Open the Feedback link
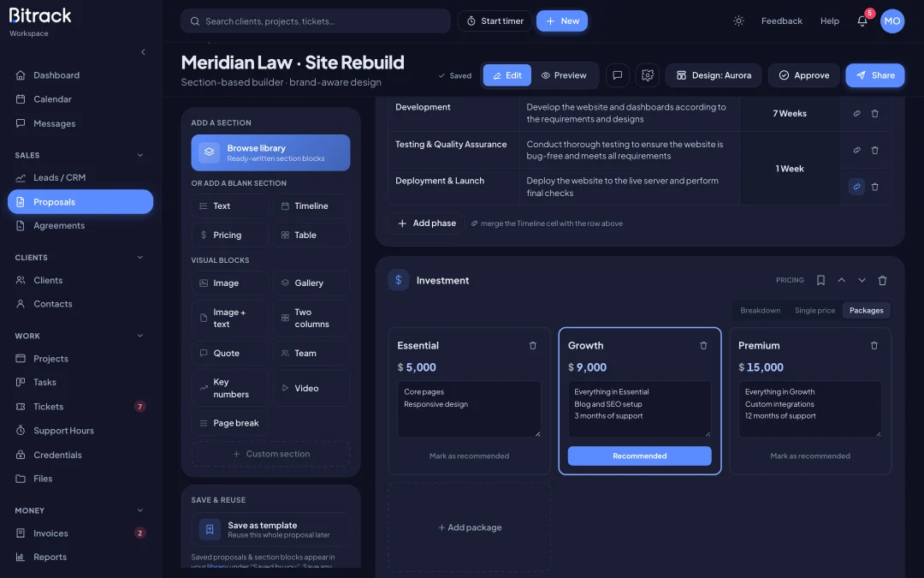924x578 pixels. 781,21
